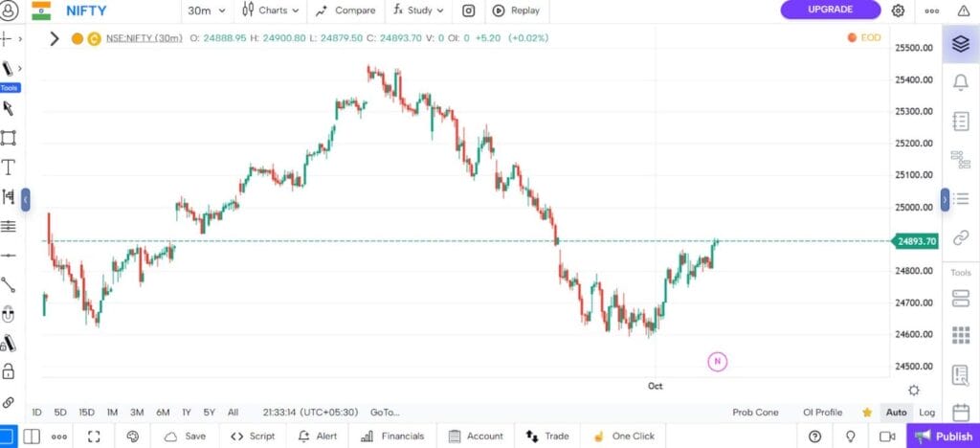Click the lock drawings icon in left toolbar
The height and width of the screenshot is (448, 980).
tap(9, 371)
